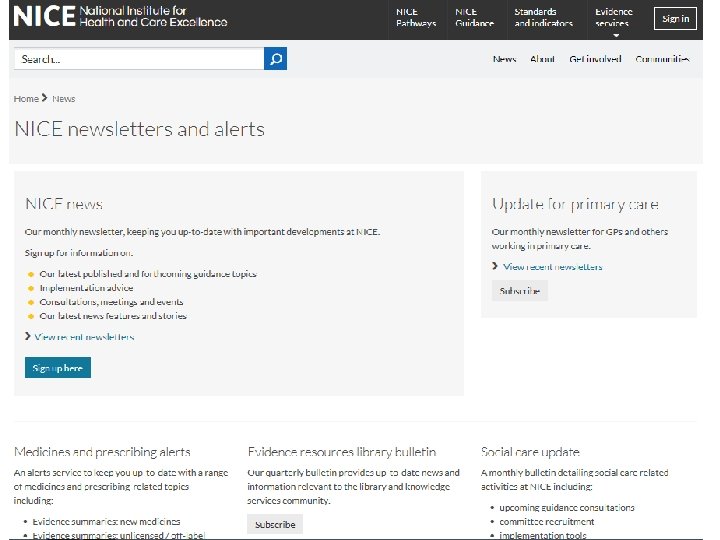This screenshot has height=540, width=720.
Task: Click 'committee recruitment' bullet text
Action: 547,522
